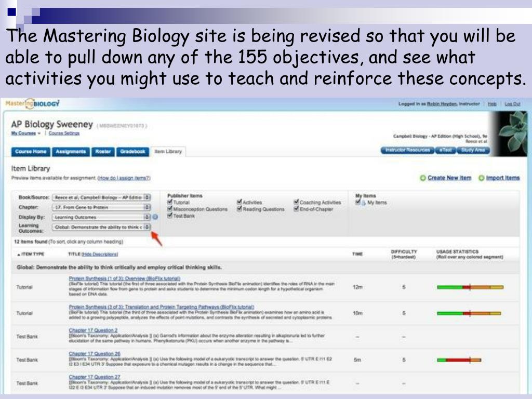Click the blue info icon beside Display By
This screenshot has height=399, width=532.
[155, 217]
